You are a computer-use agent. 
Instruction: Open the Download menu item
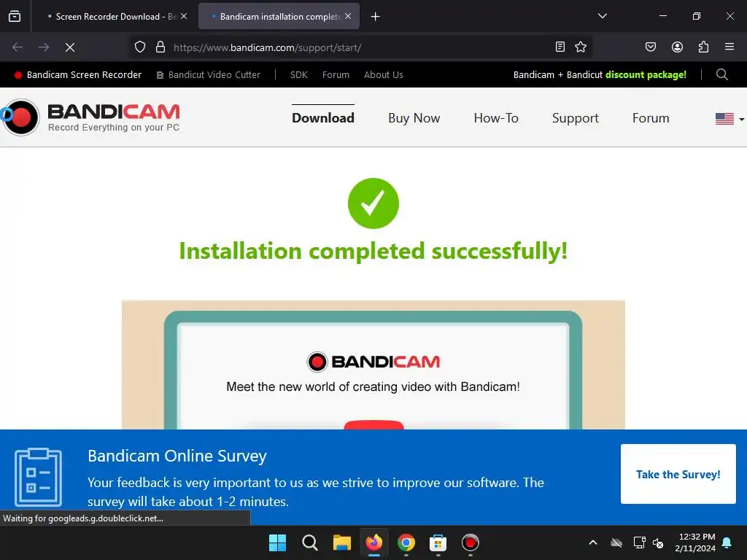coord(323,118)
